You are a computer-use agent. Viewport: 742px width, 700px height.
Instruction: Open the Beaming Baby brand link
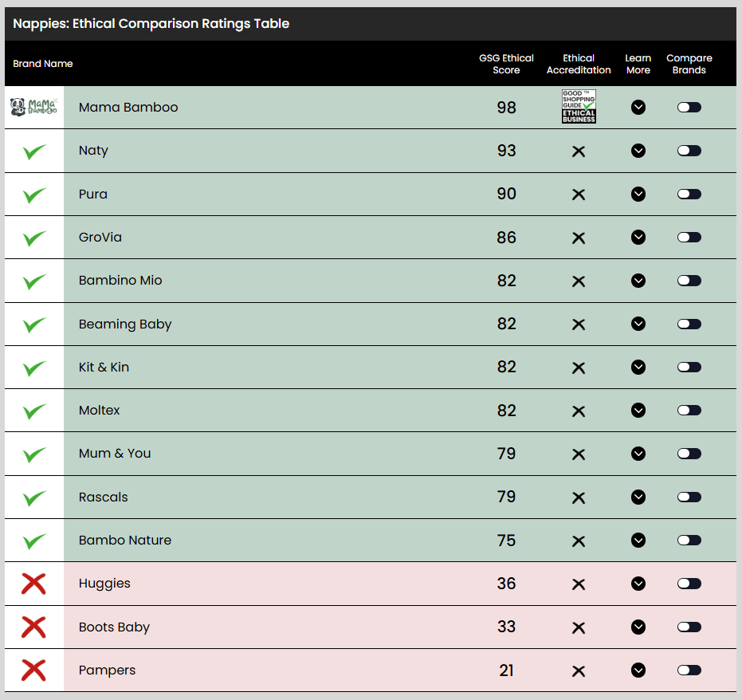coord(125,324)
